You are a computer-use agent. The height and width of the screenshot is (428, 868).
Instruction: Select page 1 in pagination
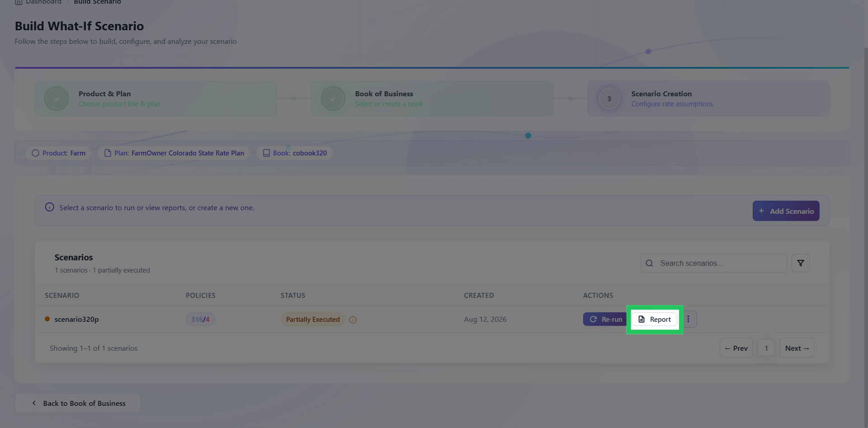(x=766, y=348)
